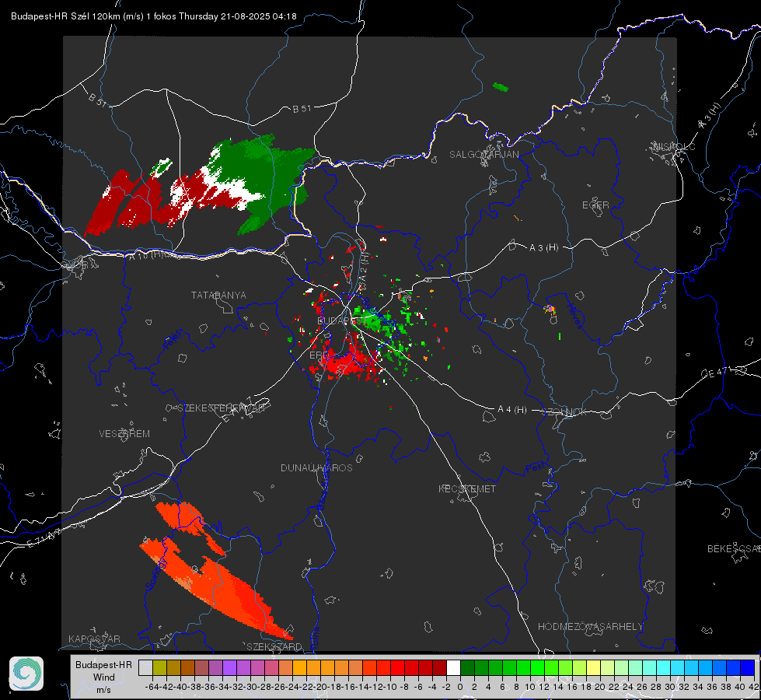Click the MISKOLC city label
This screenshot has width=761, height=700.
(674, 146)
